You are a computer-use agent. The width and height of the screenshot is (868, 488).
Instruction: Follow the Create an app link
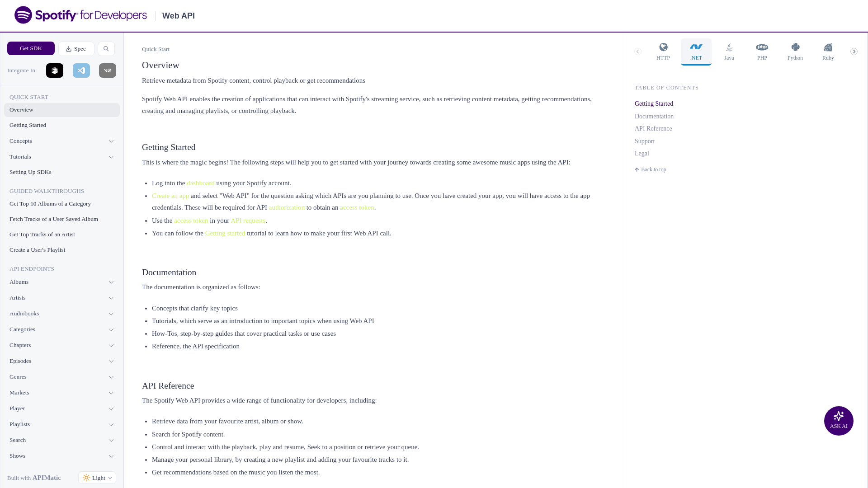(170, 196)
